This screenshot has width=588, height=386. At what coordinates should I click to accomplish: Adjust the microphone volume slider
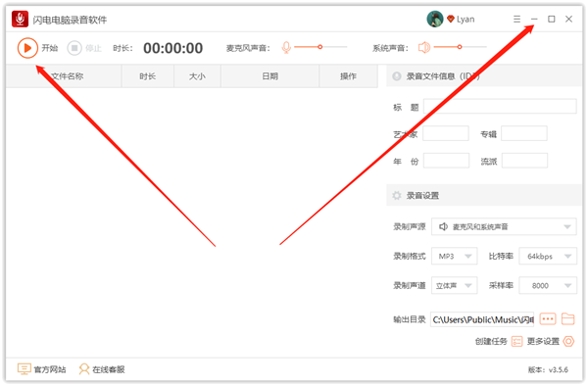point(320,47)
